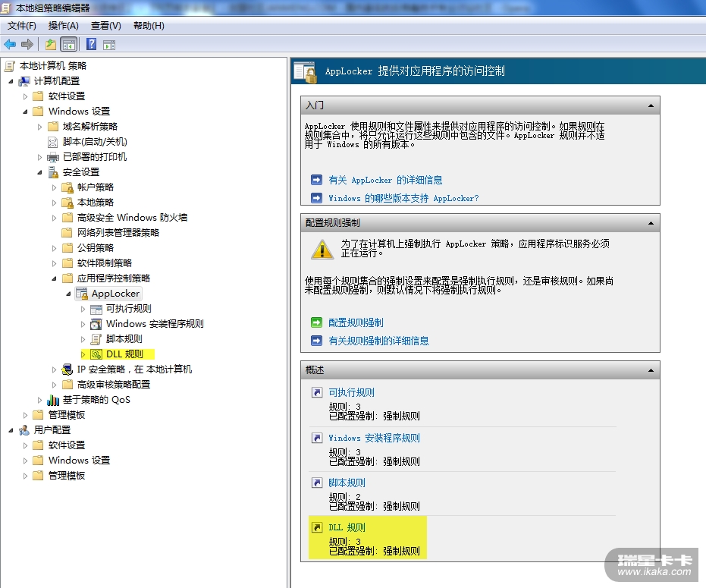Collapse the 安全设置 node
Viewport: 706px width, 588px height.
pyautogui.click(x=39, y=172)
